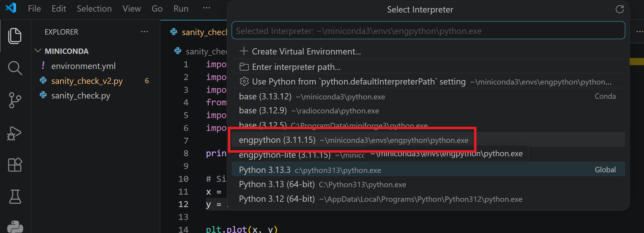Click line number 12 in the editor
This screenshot has height=233, width=644.
pos(183,204)
